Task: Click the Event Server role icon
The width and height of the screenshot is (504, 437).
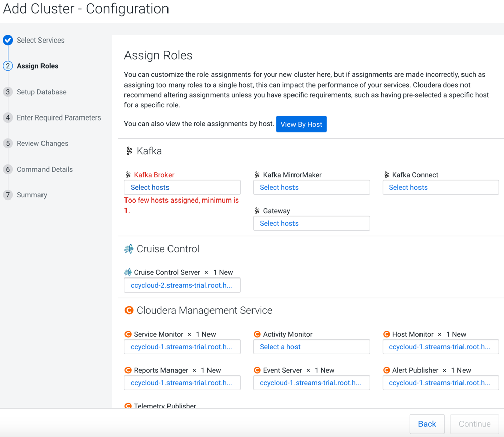Action: pos(257,370)
